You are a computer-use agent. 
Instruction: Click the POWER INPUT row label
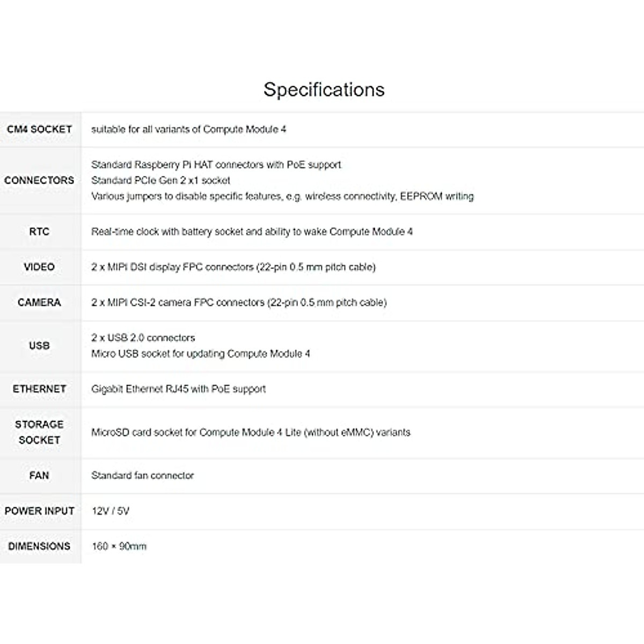click(x=39, y=511)
